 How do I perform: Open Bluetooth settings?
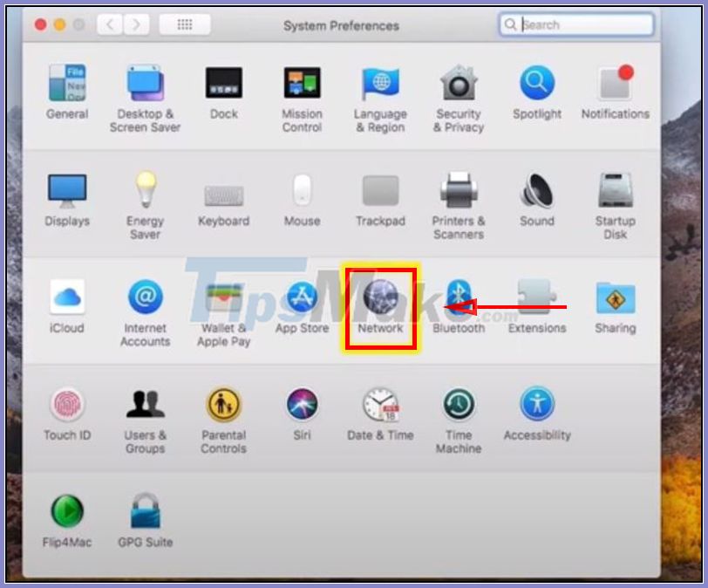coord(459,297)
